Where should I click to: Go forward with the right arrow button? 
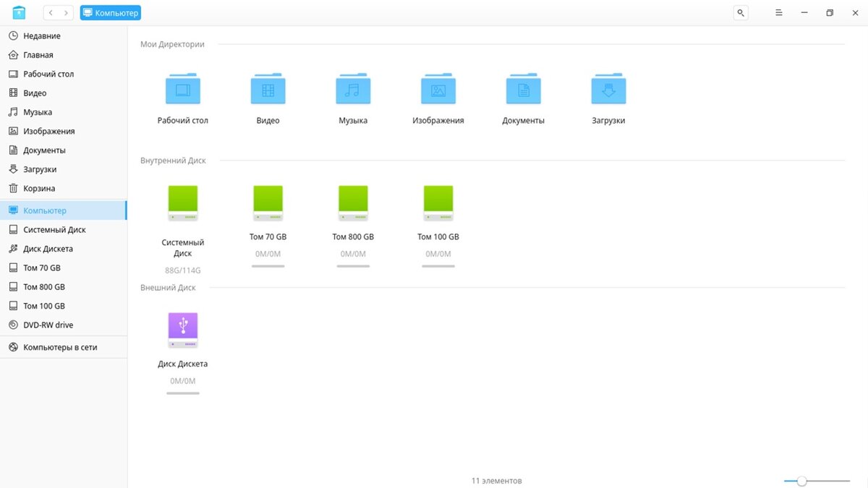click(x=67, y=13)
